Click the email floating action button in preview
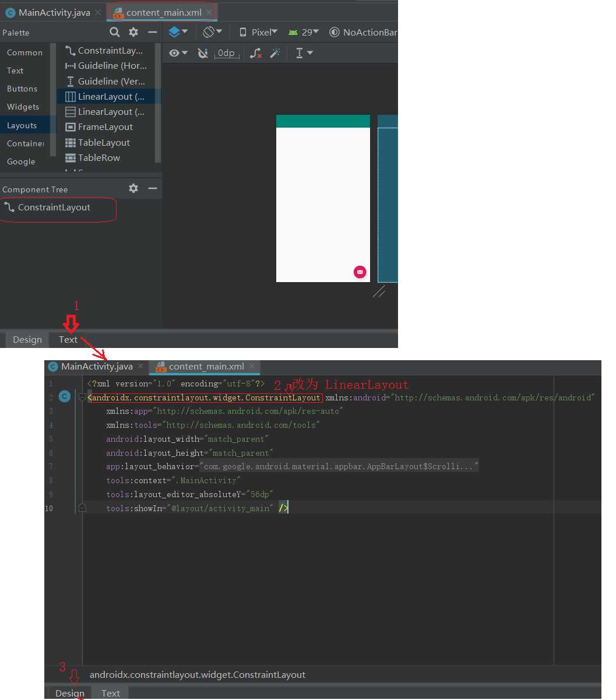 tap(360, 272)
